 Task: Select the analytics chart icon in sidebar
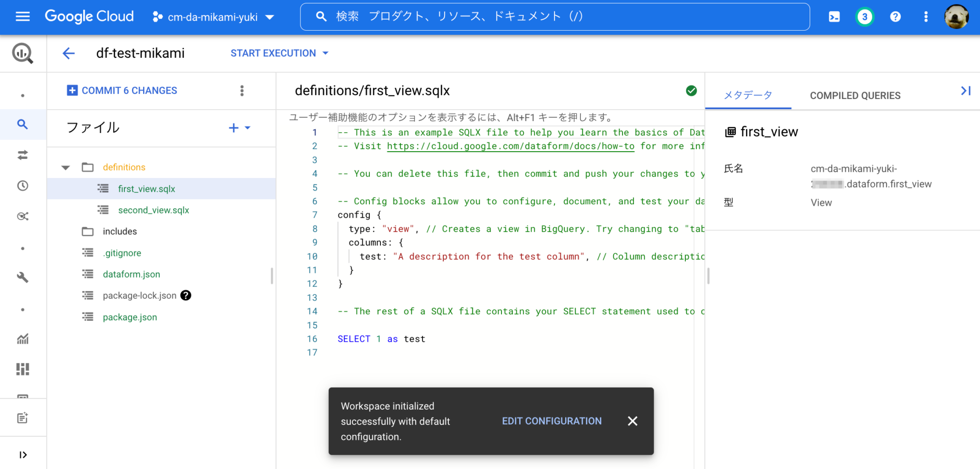(22, 339)
